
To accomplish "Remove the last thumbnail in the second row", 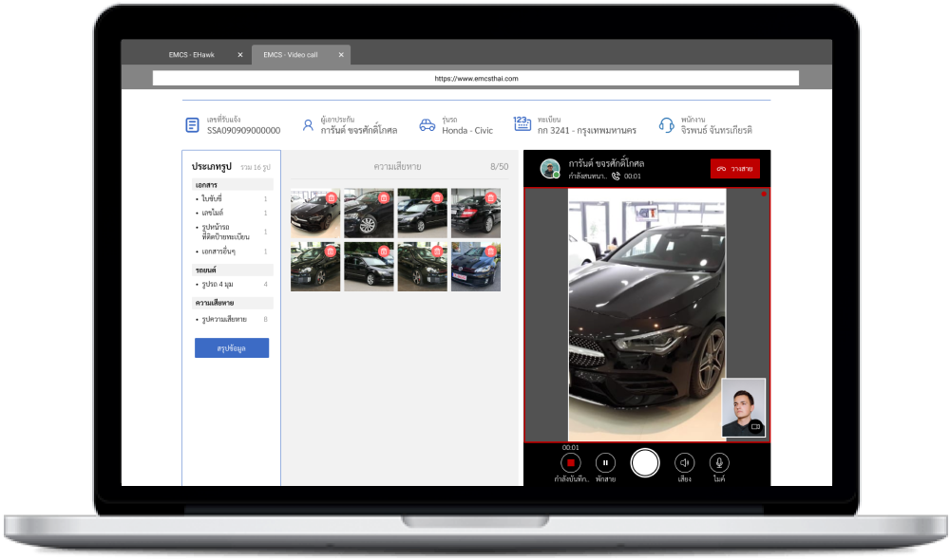I will pos(490,251).
